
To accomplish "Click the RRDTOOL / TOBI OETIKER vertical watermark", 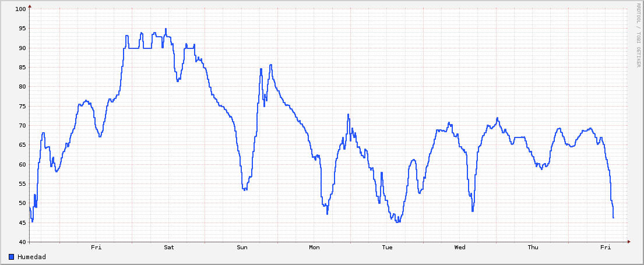I will (x=638, y=35).
